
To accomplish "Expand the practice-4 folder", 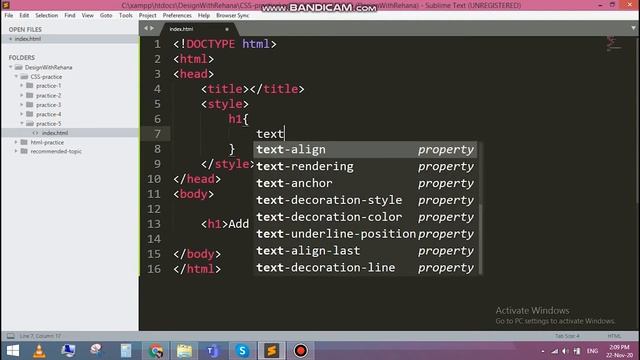I will 22,114.
